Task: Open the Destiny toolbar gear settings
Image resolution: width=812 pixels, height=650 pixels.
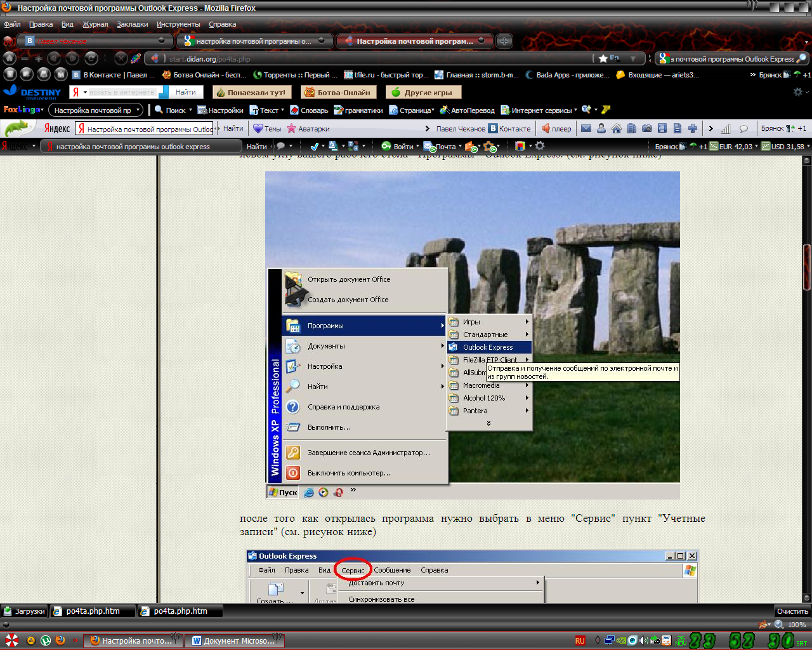Action: pos(798,92)
